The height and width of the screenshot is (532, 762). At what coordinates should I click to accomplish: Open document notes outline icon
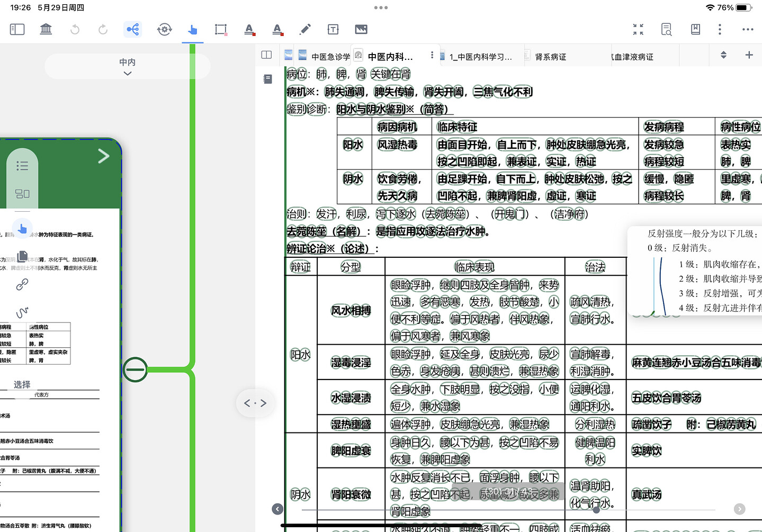coord(267,79)
